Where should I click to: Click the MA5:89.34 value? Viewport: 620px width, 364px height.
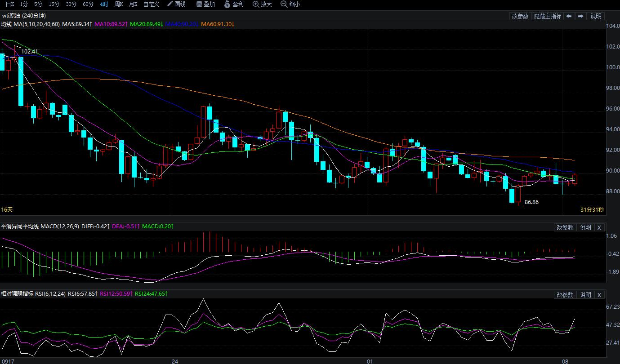click(x=77, y=24)
